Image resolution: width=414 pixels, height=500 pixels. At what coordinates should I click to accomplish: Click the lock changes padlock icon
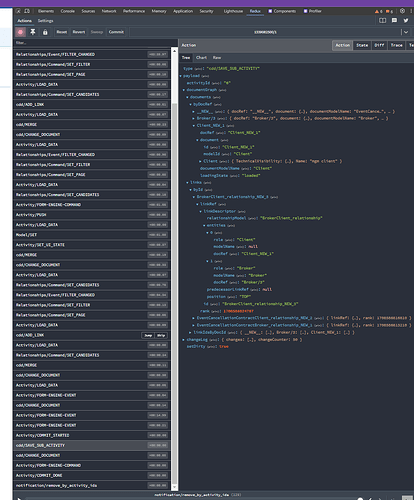(45, 32)
